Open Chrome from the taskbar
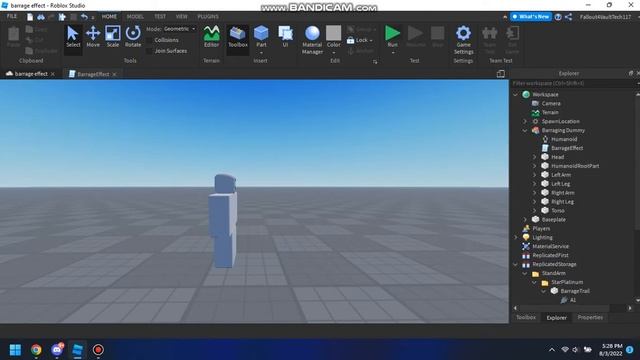Image resolution: width=640 pixels, height=360 pixels. click(36, 350)
